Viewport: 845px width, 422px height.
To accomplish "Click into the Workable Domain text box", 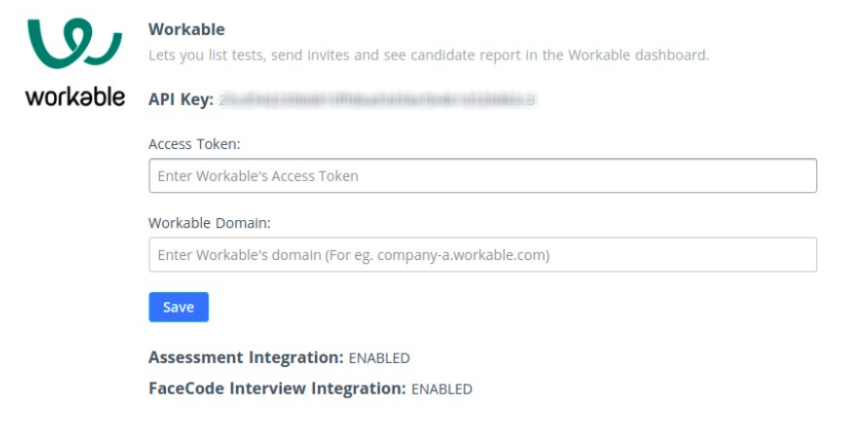I will coord(482,254).
